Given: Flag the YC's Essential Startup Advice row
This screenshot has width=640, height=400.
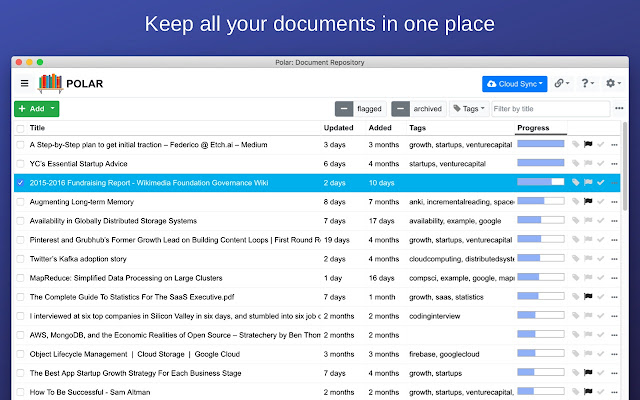Looking at the screenshot, I should pyautogui.click(x=588, y=163).
